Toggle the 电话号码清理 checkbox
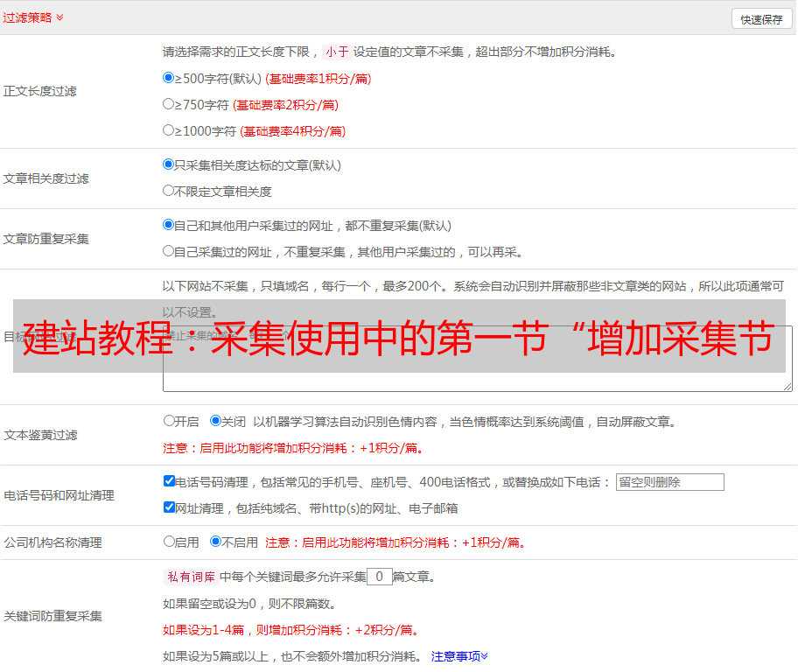This screenshot has width=798, height=672. coord(170,481)
